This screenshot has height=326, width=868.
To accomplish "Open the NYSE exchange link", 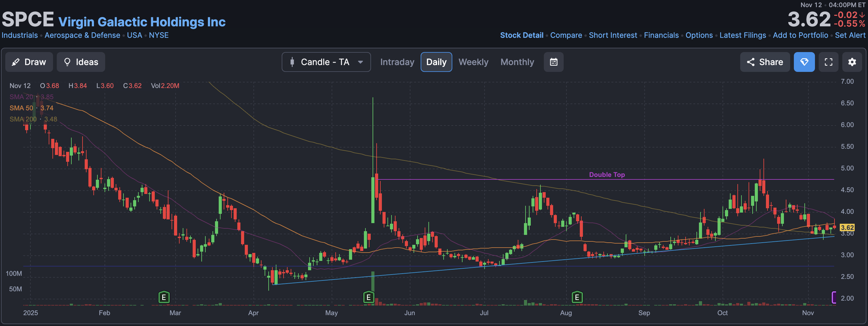I will 159,35.
